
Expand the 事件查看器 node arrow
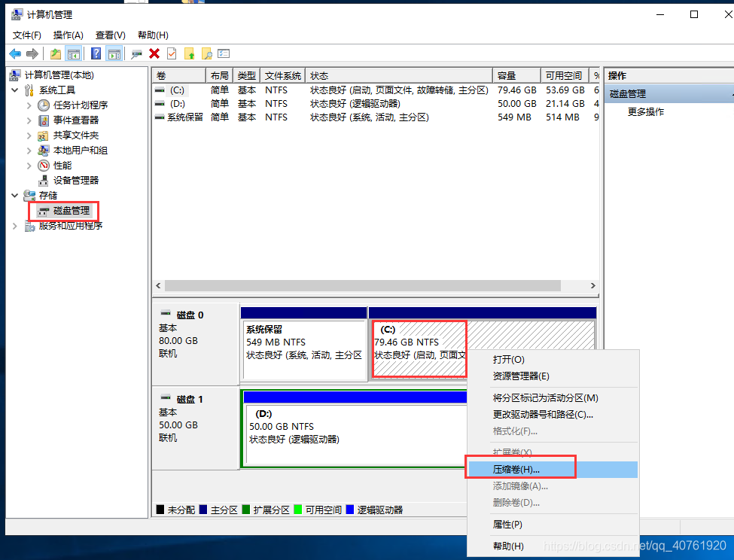(29, 120)
